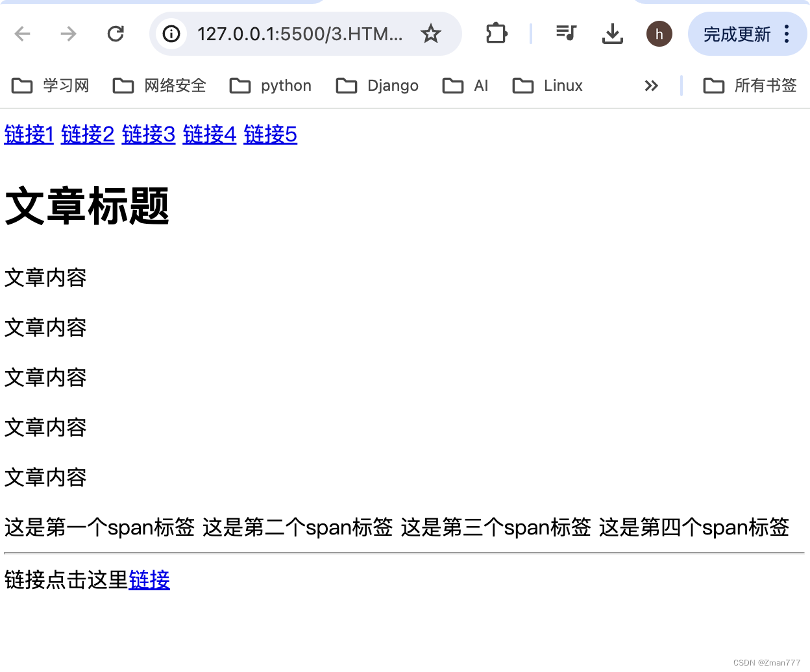Click the back navigation arrow
This screenshot has width=810, height=672.
point(22,34)
